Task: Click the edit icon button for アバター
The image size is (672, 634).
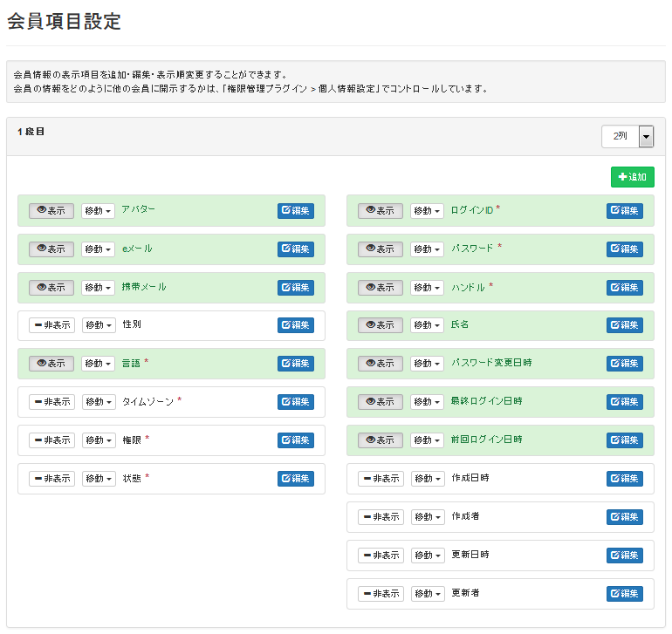Action: [295, 211]
